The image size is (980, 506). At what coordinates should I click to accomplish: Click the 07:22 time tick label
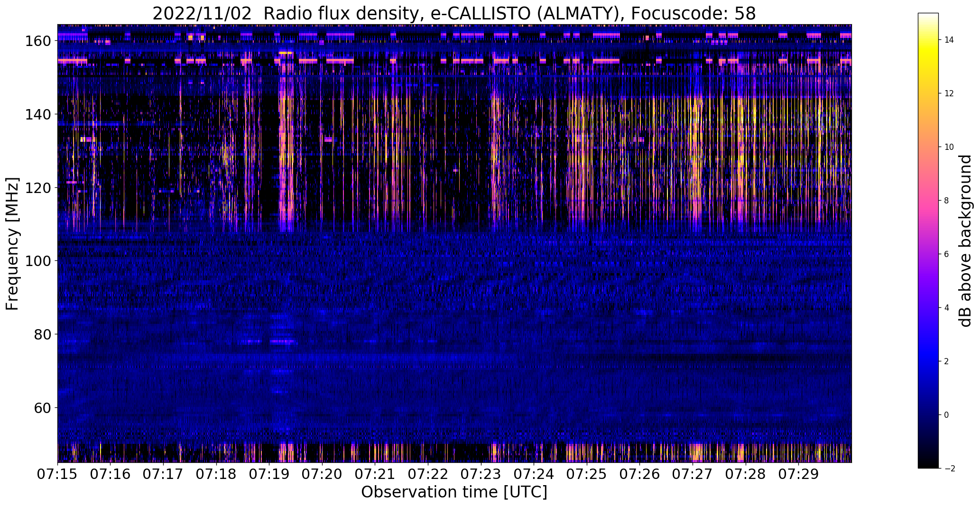pos(428,474)
